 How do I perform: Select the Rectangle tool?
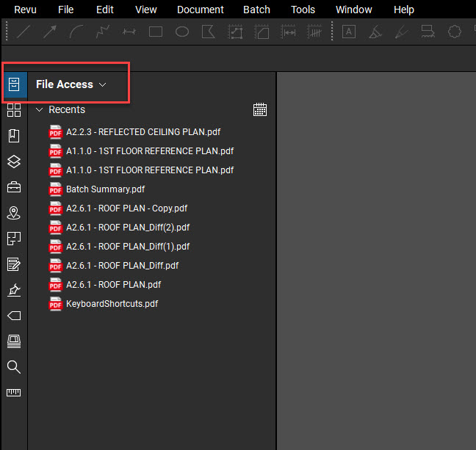click(156, 32)
